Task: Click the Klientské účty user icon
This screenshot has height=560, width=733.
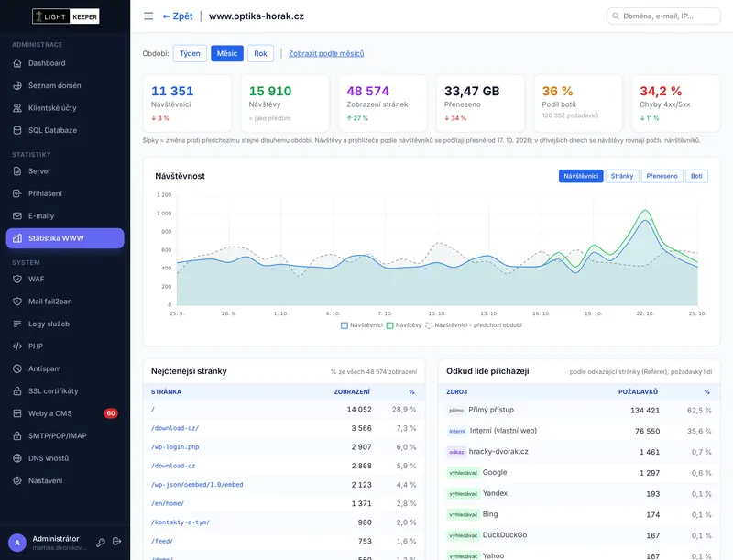Action: [17, 108]
